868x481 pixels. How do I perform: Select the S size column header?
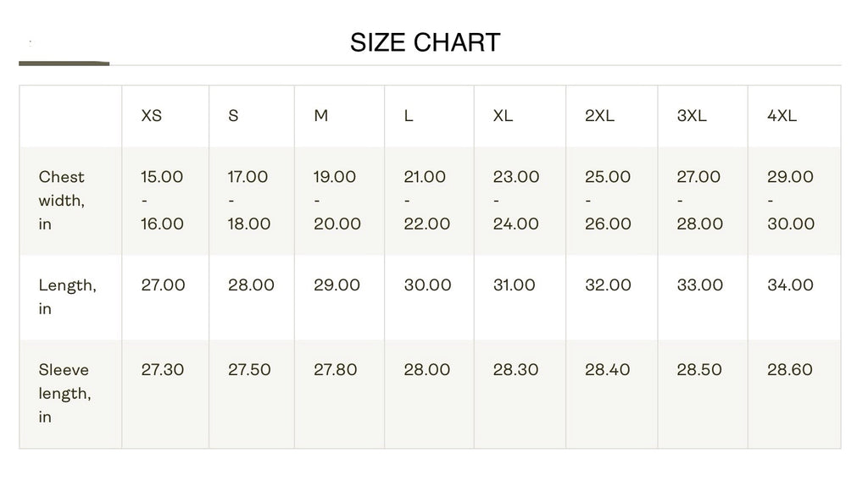233,116
